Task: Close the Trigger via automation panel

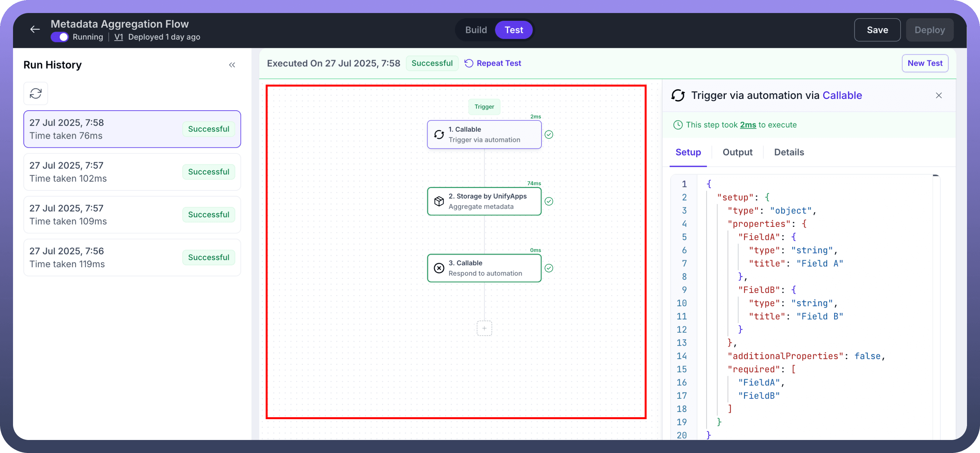Action: click(939, 95)
